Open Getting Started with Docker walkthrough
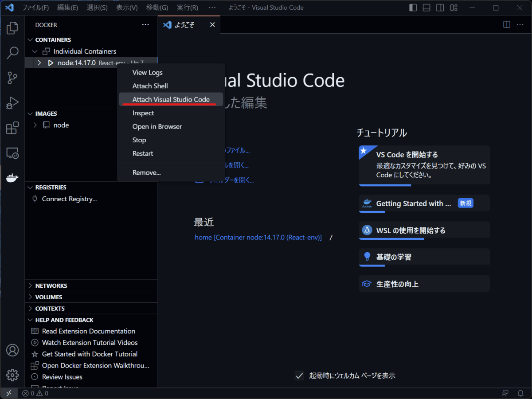The height and width of the screenshot is (399, 532). tap(424, 203)
